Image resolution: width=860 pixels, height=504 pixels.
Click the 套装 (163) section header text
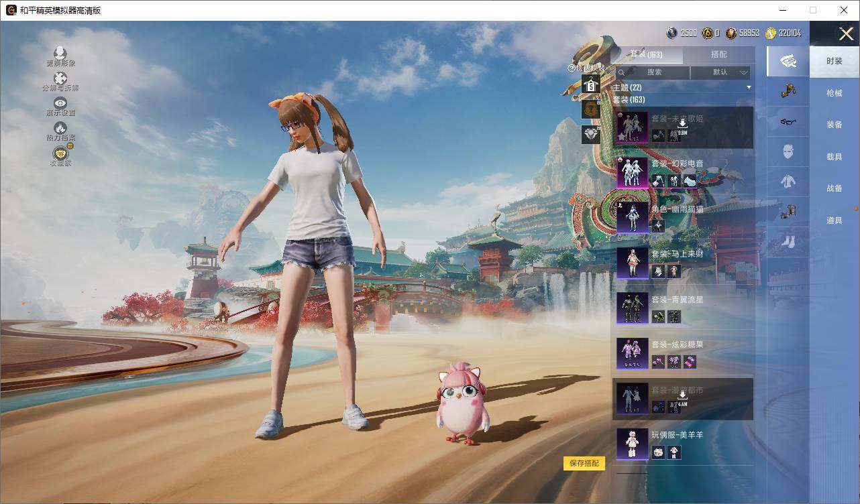[x=629, y=99]
